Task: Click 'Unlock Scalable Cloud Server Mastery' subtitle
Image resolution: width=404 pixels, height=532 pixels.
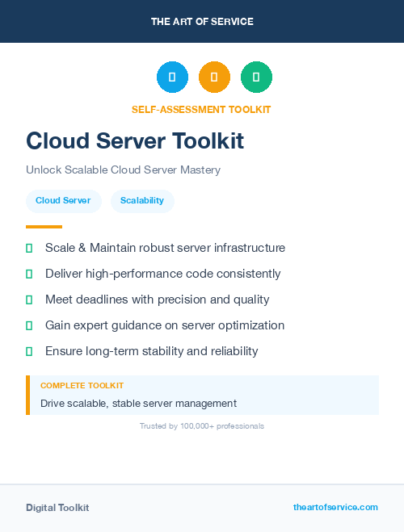Action: (x=124, y=170)
